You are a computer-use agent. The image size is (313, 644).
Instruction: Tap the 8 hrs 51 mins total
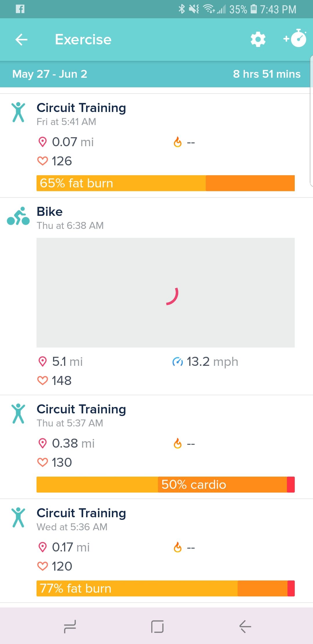click(x=267, y=74)
